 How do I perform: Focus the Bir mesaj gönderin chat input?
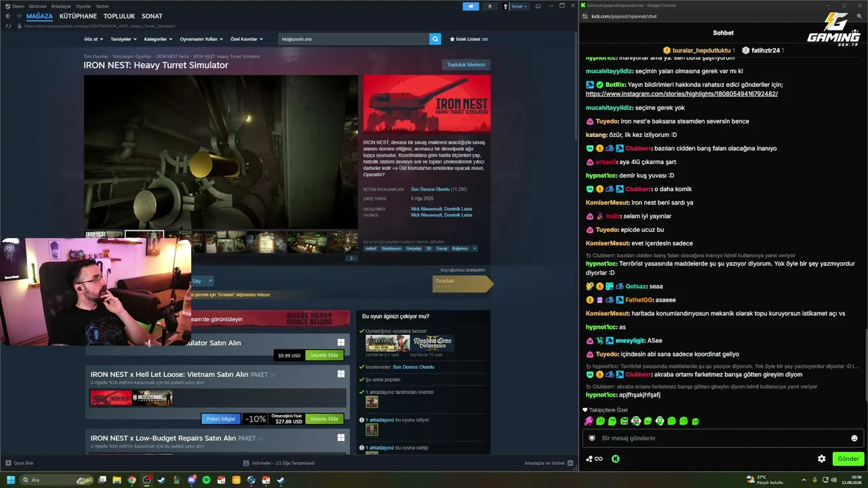[x=723, y=438]
